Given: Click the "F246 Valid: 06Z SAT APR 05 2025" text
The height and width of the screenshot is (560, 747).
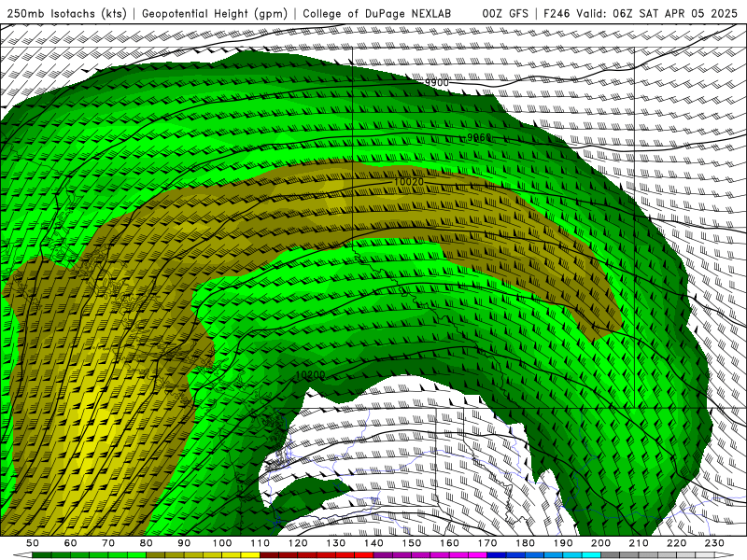Looking at the screenshot, I should pos(641,14).
